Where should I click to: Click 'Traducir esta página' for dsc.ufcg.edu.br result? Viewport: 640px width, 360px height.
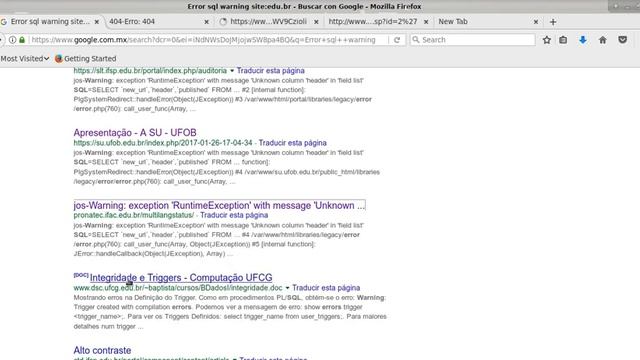326,288
